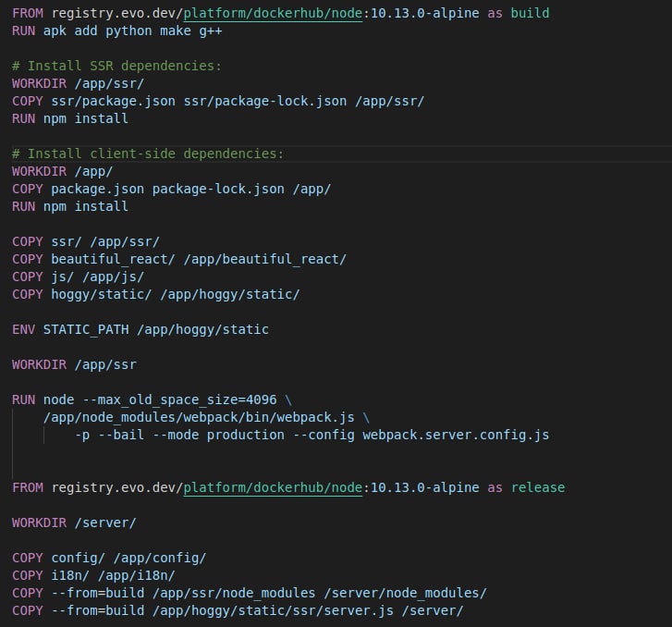Viewport: 672px width, 627px height.
Task: Click the STATIC_PATH variable name
Action: pyautogui.click(x=86, y=329)
